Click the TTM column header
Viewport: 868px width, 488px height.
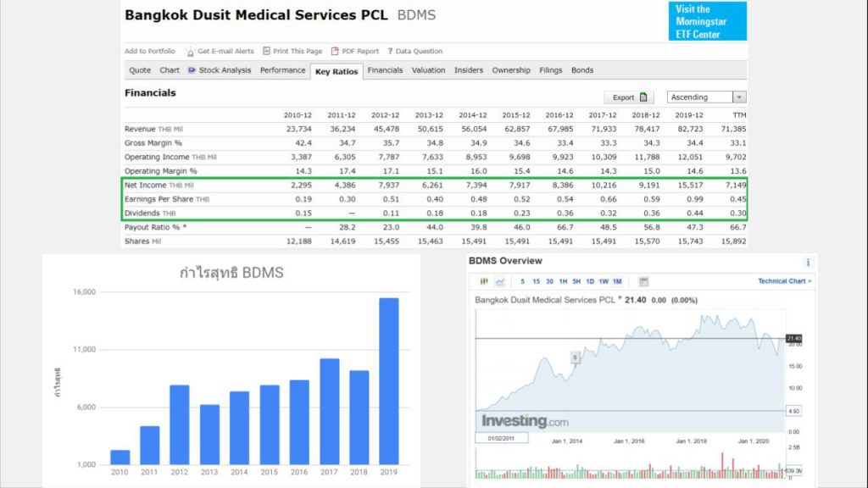(x=739, y=115)
